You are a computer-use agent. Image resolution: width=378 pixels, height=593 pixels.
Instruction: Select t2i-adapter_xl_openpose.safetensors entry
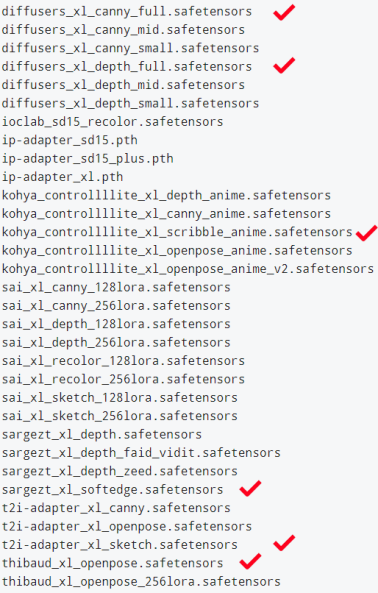pyautogui.click(x=127, y=526)
